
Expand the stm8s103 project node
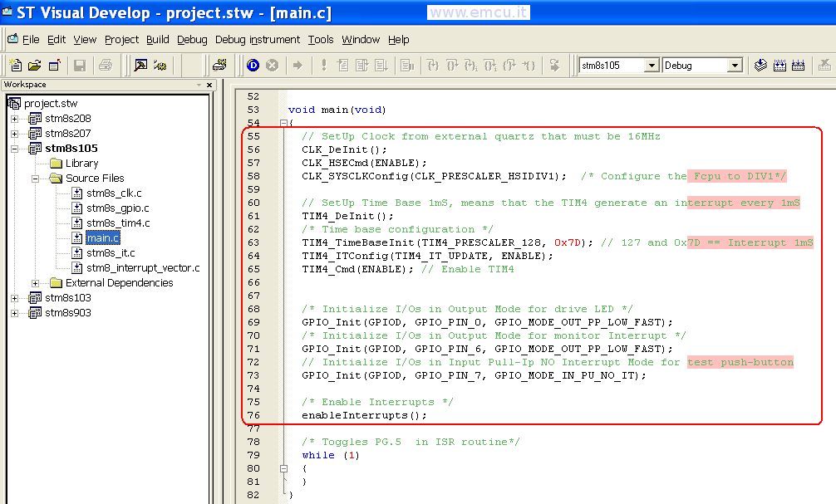pos(14,298)
